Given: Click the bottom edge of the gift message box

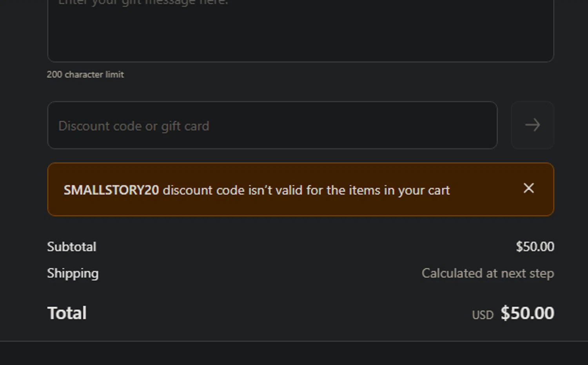Looking at the screenshot, I should (300, 62).
